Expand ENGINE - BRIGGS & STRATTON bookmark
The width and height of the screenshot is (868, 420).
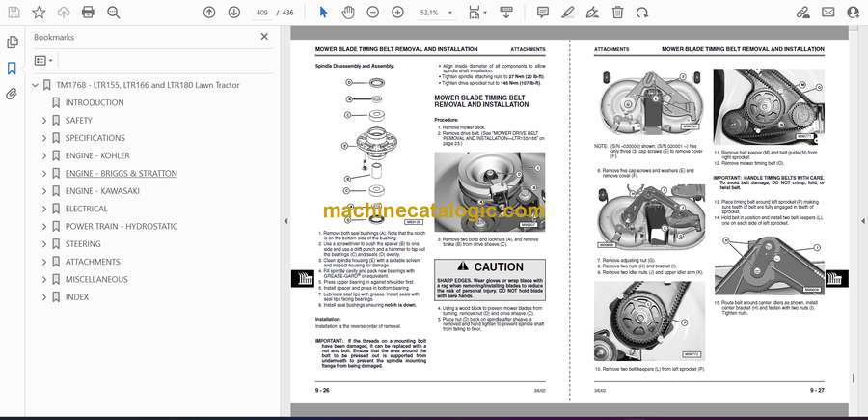(x=44, y=174)
